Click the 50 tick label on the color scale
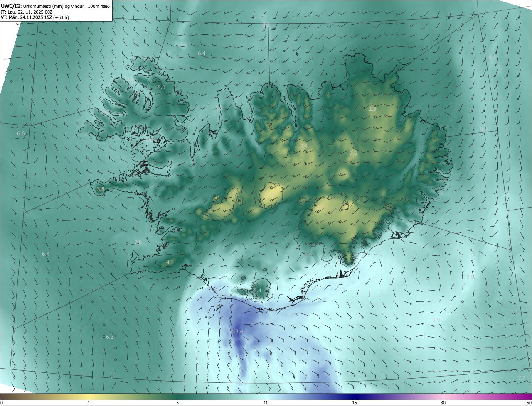 [x=529, y=403]
